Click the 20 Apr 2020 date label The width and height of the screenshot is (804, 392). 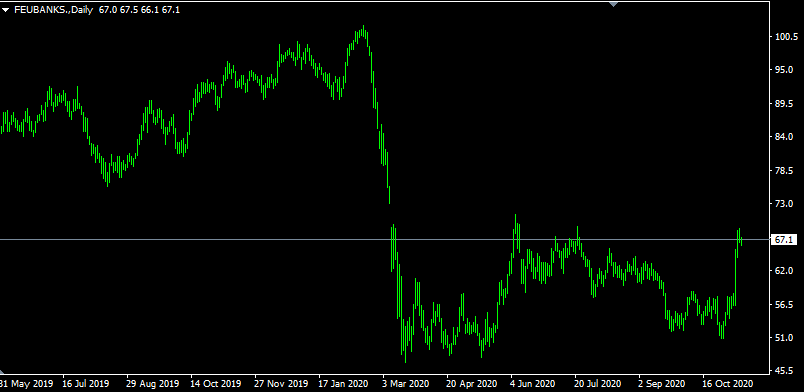click(472, 383)
